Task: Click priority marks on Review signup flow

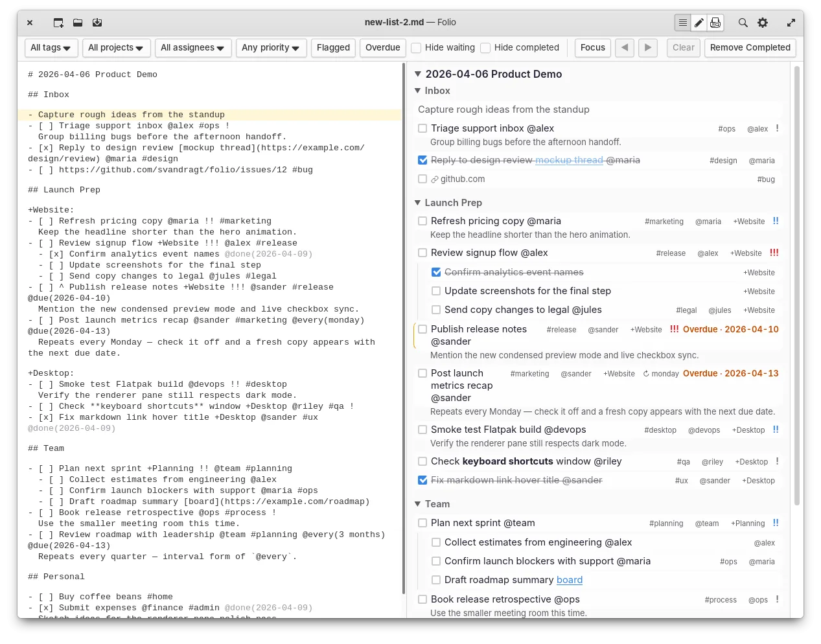Action: pyautogui.click(x=774, y=253)
